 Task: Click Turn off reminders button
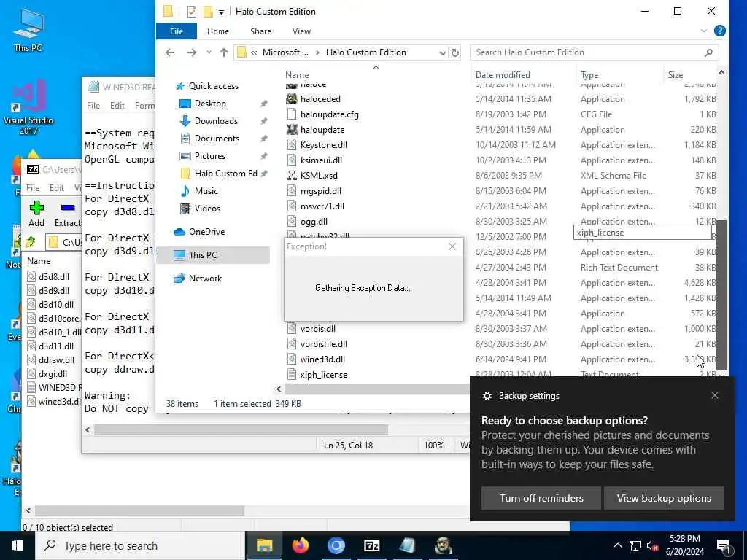pyautogui.click(x=541, y=498)
